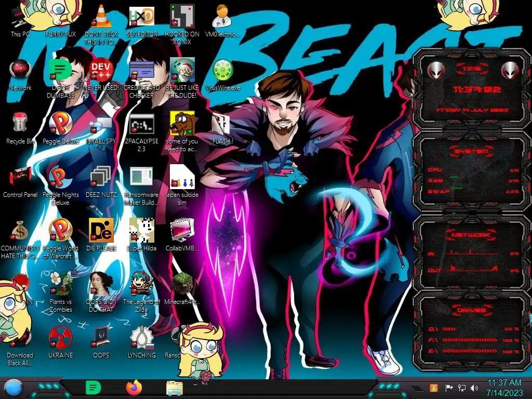Viewport: 532px width, 399px height.
Task: Open the UKRAINE radiation icon
Action: pos(61,343)
